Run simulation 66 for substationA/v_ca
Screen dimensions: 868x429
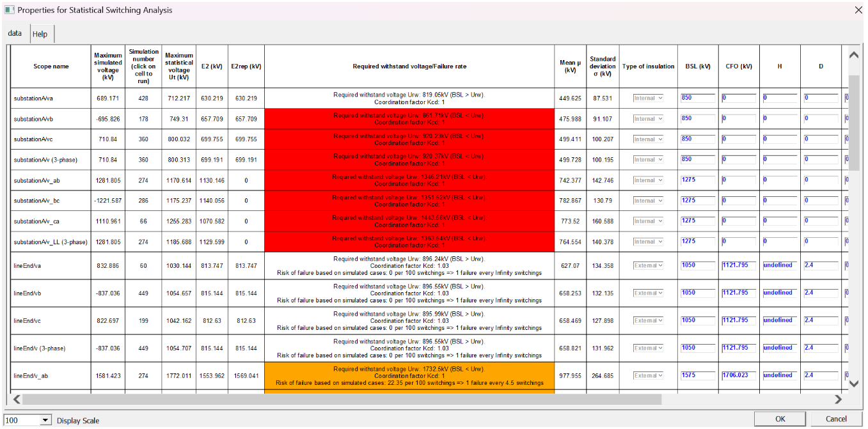tap(143, 221)
